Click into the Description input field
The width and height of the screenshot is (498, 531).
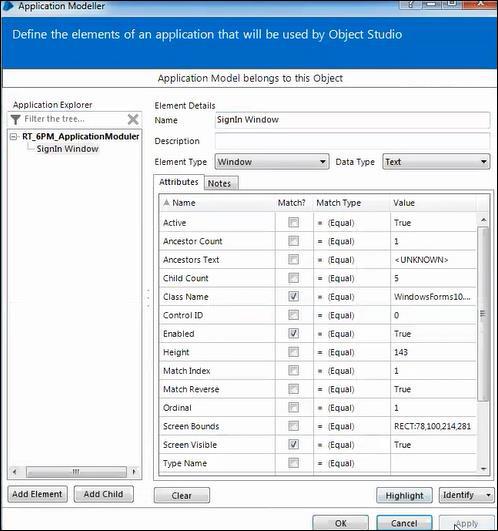(352, 141)
